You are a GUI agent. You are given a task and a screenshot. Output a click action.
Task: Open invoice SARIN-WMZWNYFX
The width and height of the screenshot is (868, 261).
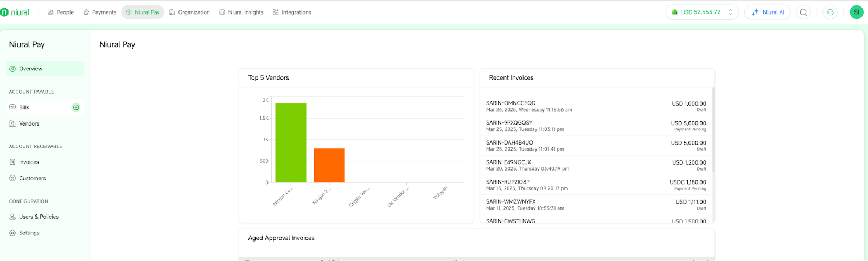pyautogui.click(x=596, y=205)
